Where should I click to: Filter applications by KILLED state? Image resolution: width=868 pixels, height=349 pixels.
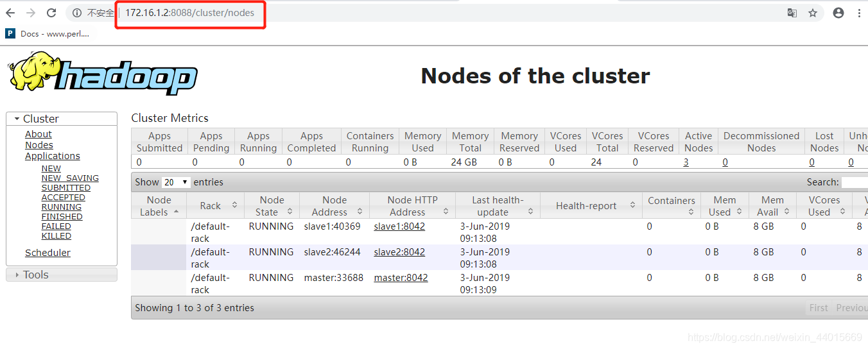coord(56,236)
